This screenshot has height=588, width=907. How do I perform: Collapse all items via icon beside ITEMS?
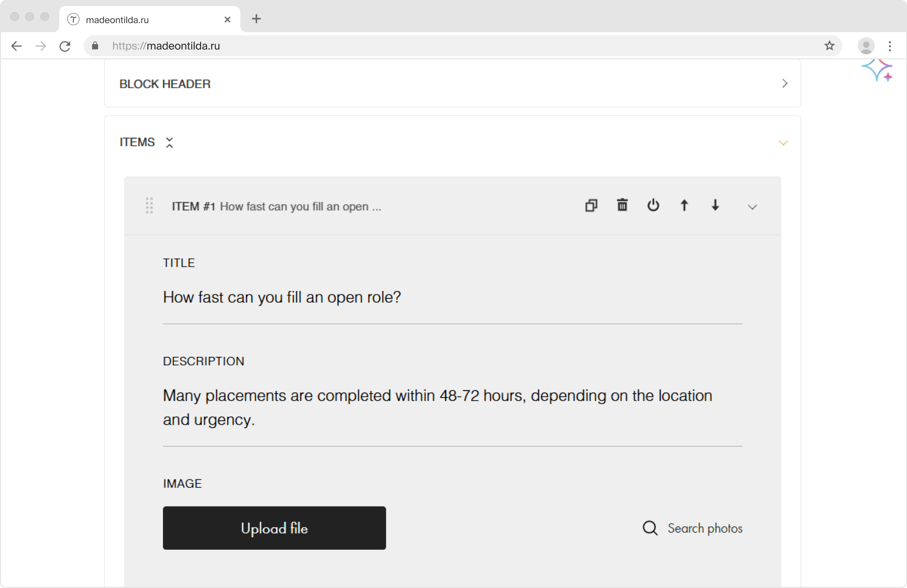tap(169, 142)
